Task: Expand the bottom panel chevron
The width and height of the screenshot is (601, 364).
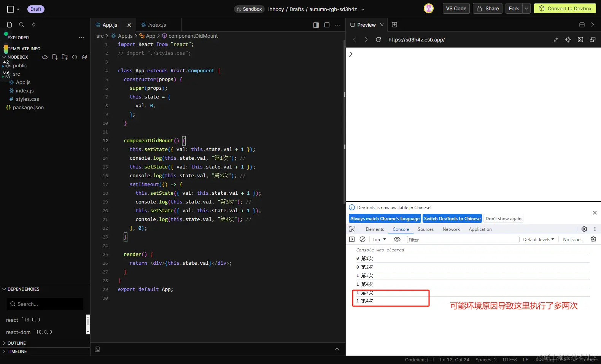Action: tap(337, 349)
